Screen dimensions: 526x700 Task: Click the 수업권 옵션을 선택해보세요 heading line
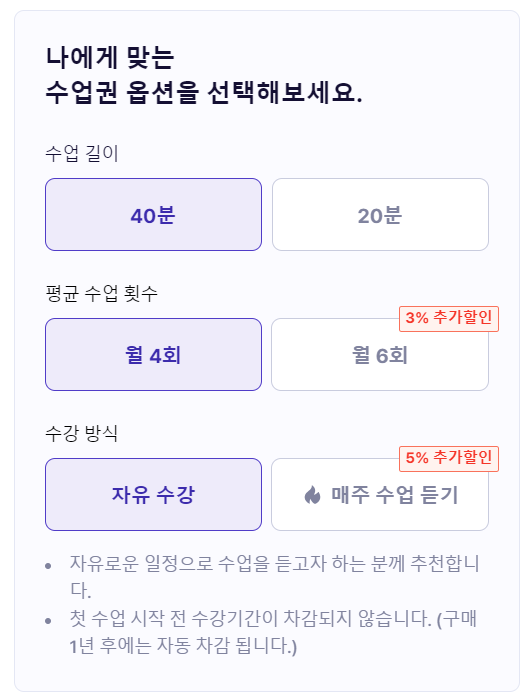(204, 93)
